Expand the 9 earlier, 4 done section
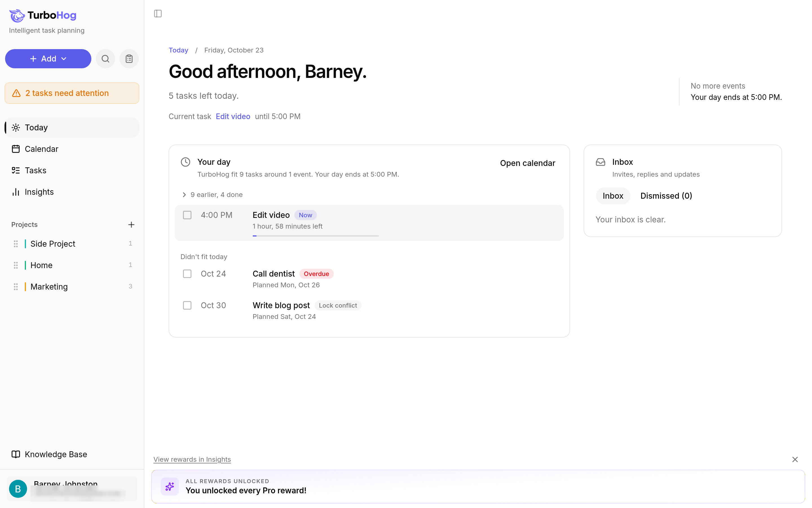The image size is (812, 508). click(212, 194)
